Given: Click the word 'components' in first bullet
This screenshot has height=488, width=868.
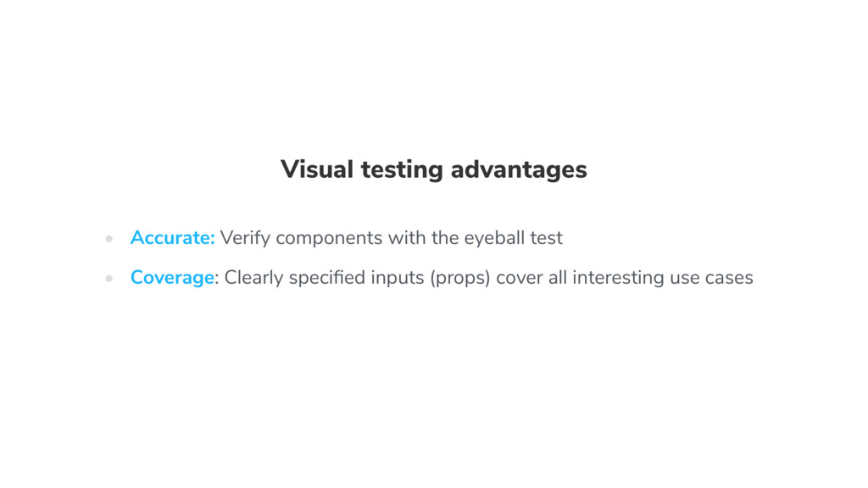Looking at the screenshot, I should [329, 239].
